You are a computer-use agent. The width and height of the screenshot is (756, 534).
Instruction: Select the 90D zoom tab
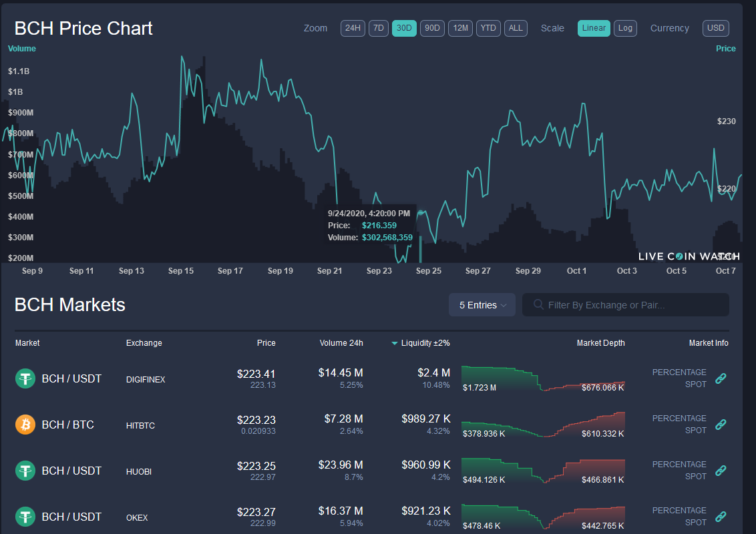[432, 28]
